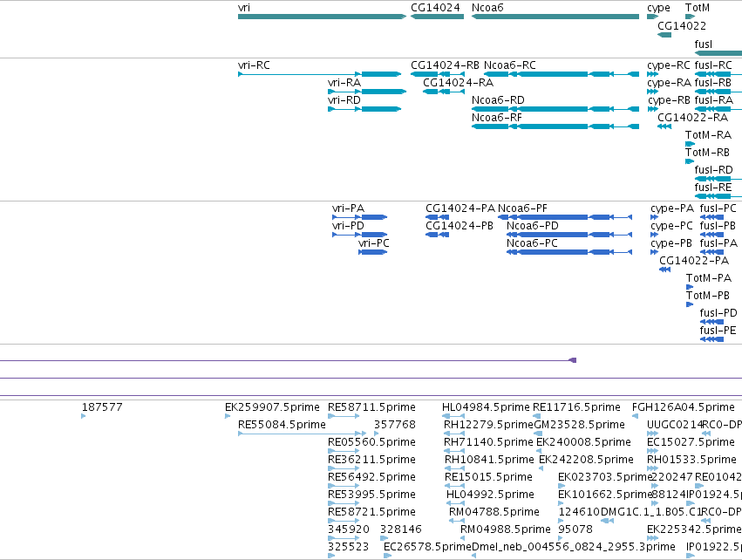Pick the Ncoa6-RD transcript label
742x560 pixels.
tap(498, 100)
